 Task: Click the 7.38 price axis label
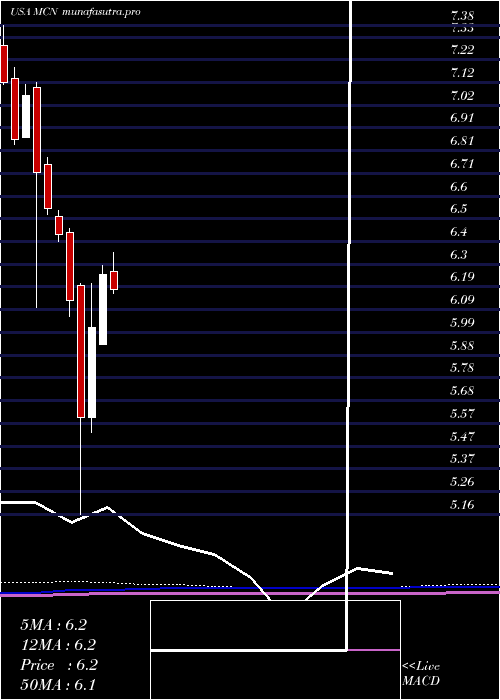pos(462,16)
